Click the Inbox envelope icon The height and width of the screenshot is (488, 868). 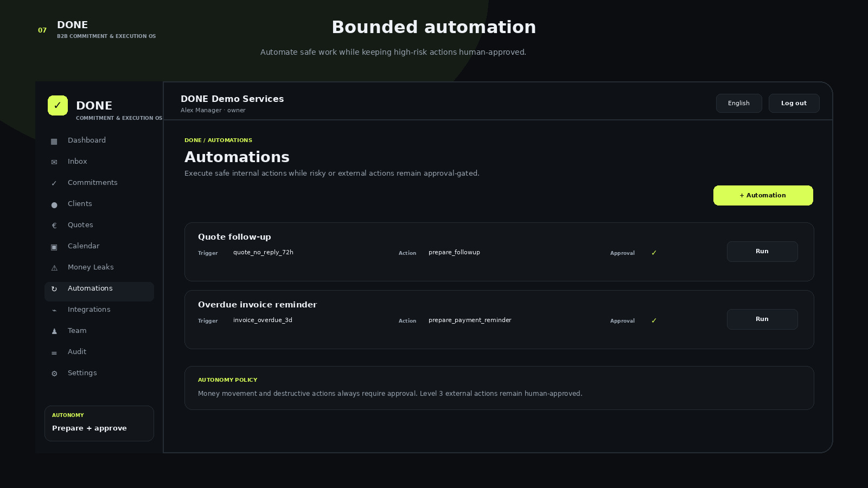coord(54,162)
